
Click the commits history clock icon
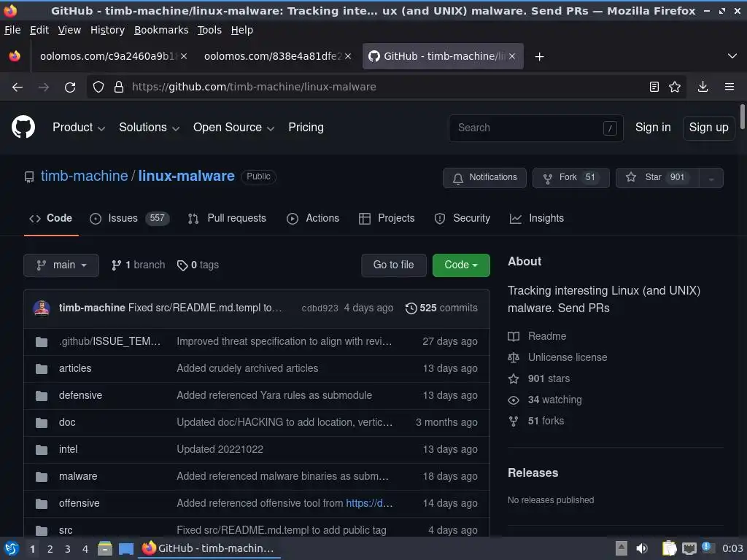pos(411,308)
